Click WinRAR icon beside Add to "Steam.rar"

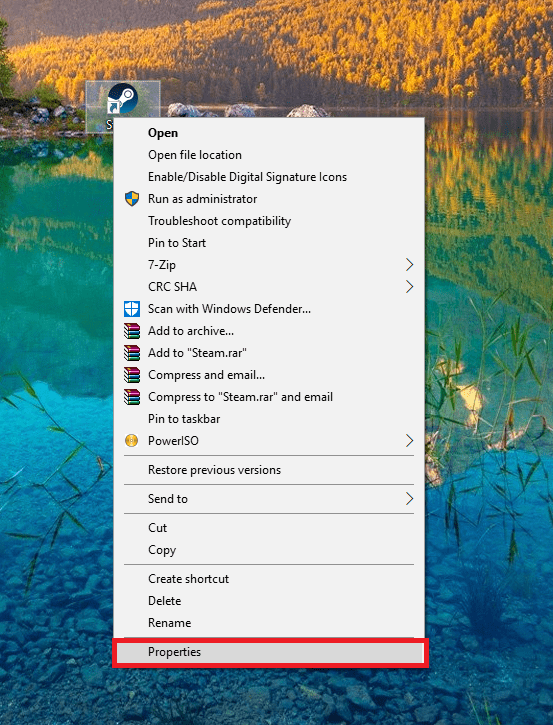132,353
